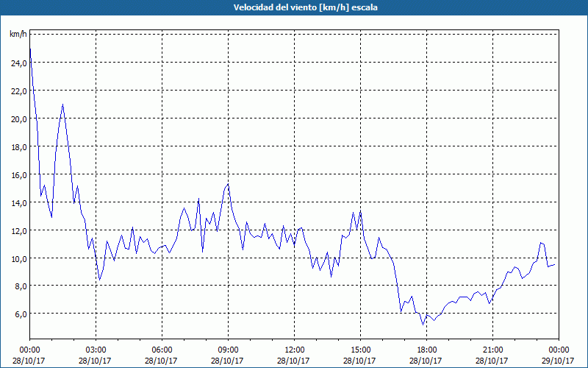Click the 18:00 time axis label

coord(426,350)
